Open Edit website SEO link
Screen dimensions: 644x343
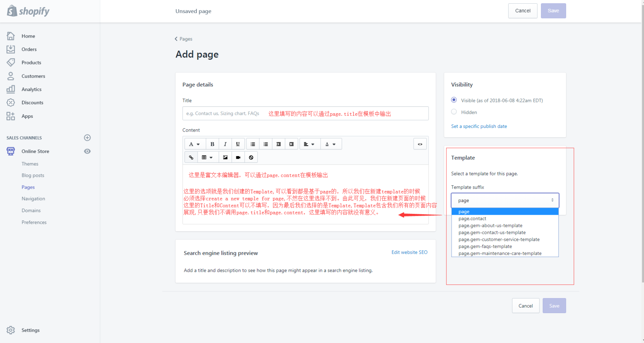point(409,252)
